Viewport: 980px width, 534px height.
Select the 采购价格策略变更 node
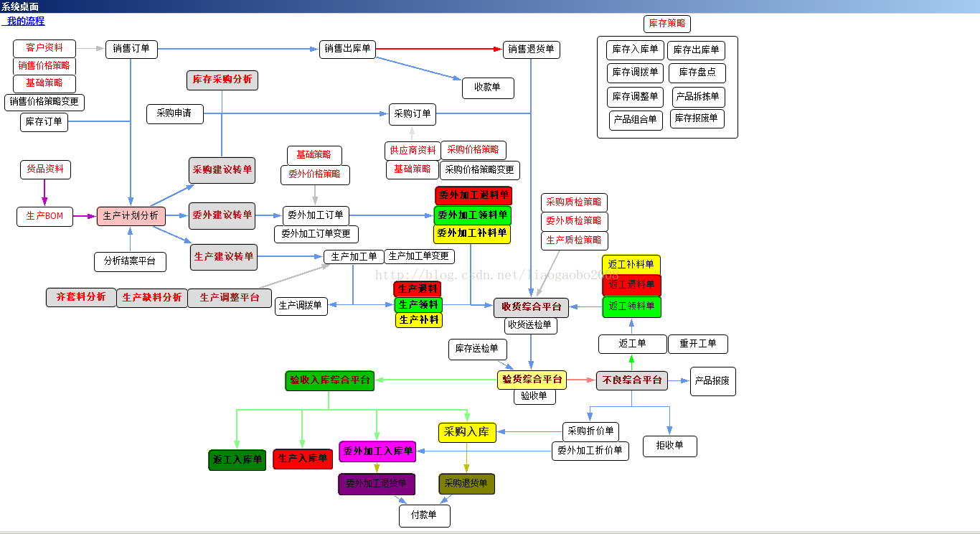coord(480,170)
